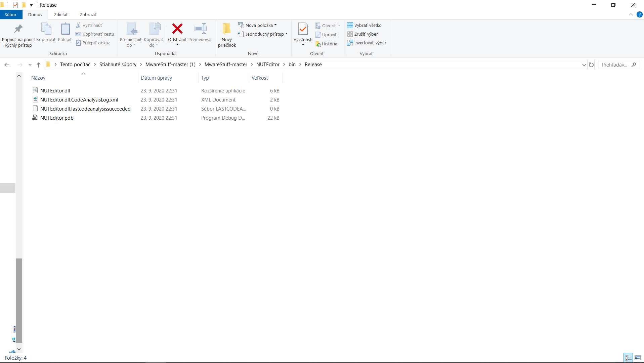The image size is (644, 363).
Task: Expand recent locations arrow
Action: coord(30,65)
